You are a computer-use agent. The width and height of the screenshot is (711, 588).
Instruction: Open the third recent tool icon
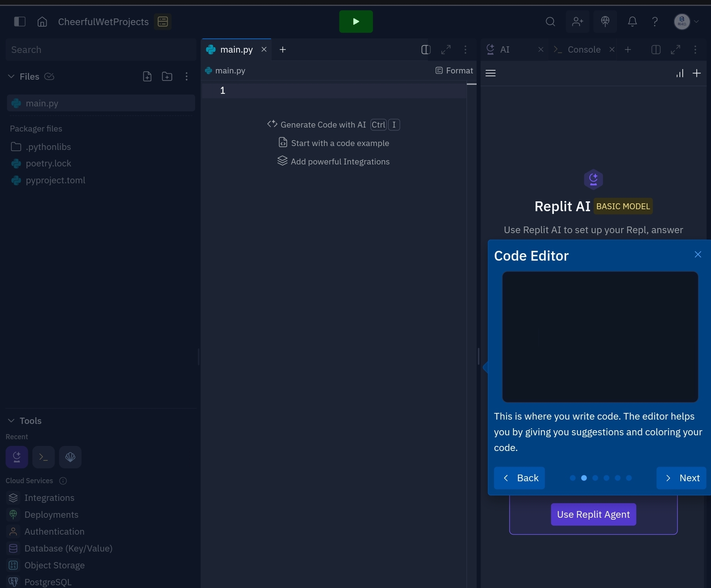click(x=70, y=457)
